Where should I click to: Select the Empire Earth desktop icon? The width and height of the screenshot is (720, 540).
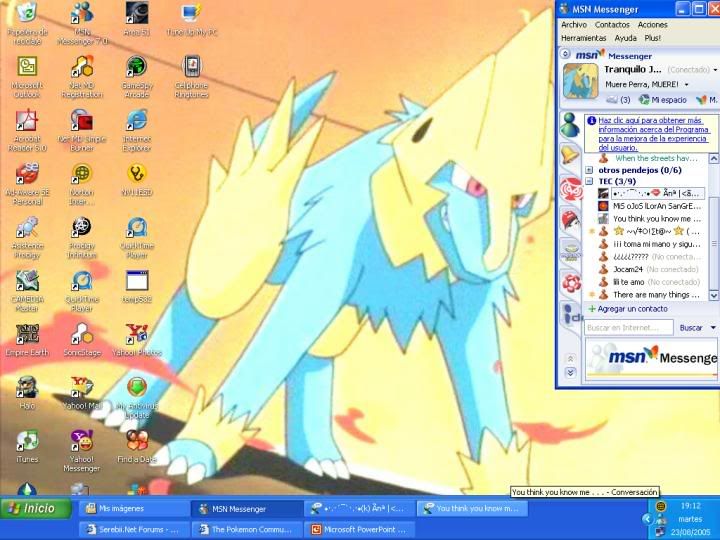click(x=27, y=341)
